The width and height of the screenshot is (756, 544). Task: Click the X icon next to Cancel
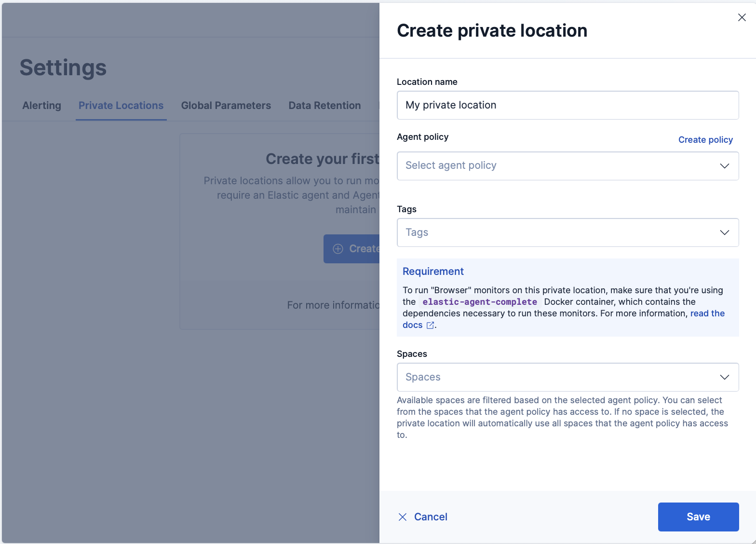[x=403, y=517]
